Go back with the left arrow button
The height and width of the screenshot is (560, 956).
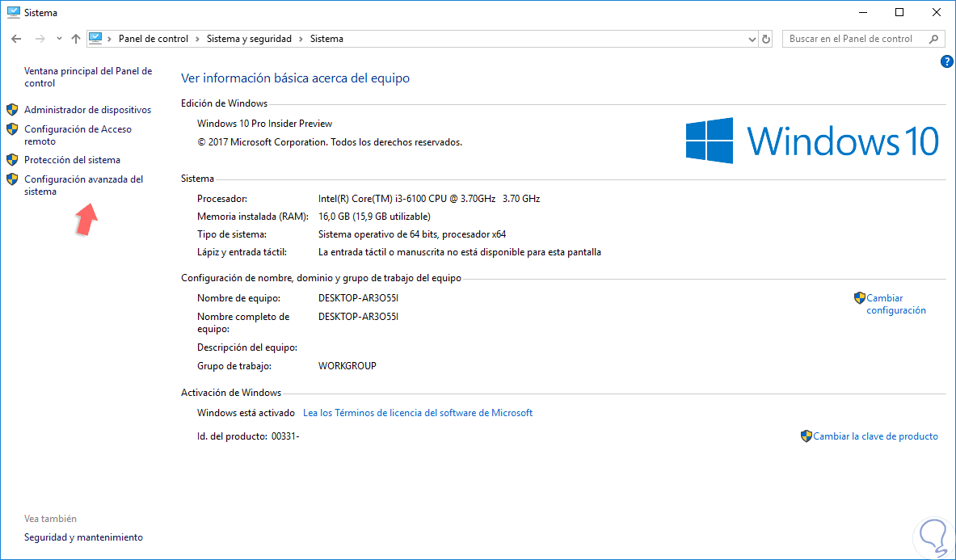[16, 39]
